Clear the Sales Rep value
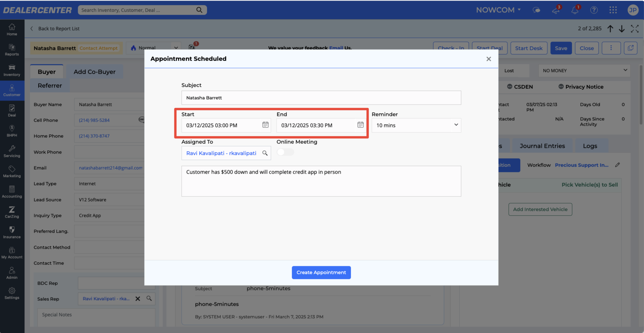The width and height of the screenshot is (644, 333). [138, 298]
